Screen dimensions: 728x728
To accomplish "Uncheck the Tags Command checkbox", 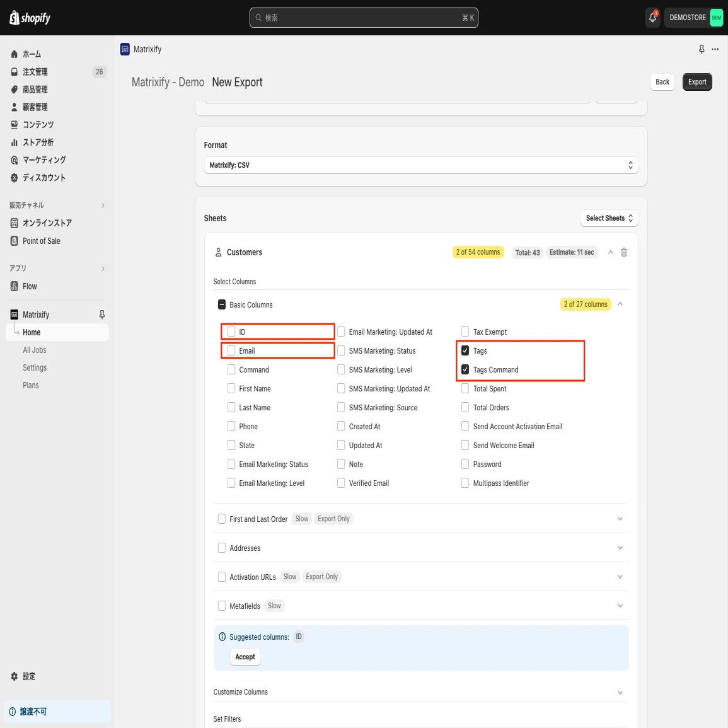I will (465, 369).
